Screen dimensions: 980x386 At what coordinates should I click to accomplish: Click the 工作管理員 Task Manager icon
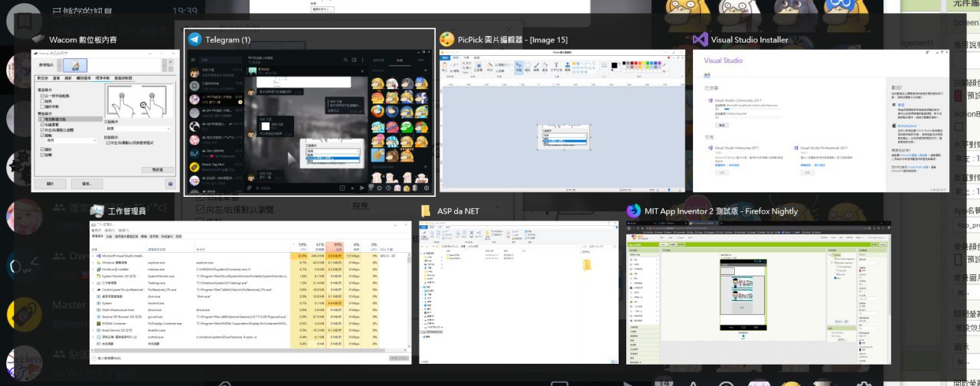97,211
